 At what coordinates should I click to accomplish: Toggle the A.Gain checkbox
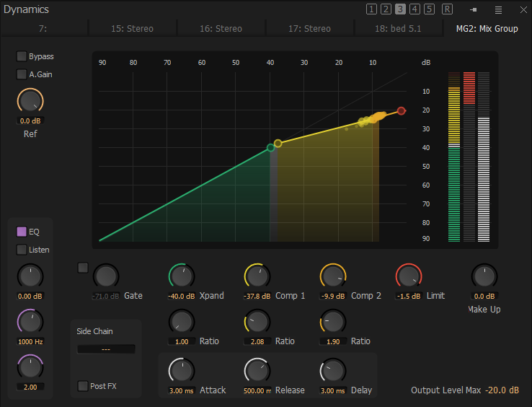pyautogui.click(x=22, y=74)
